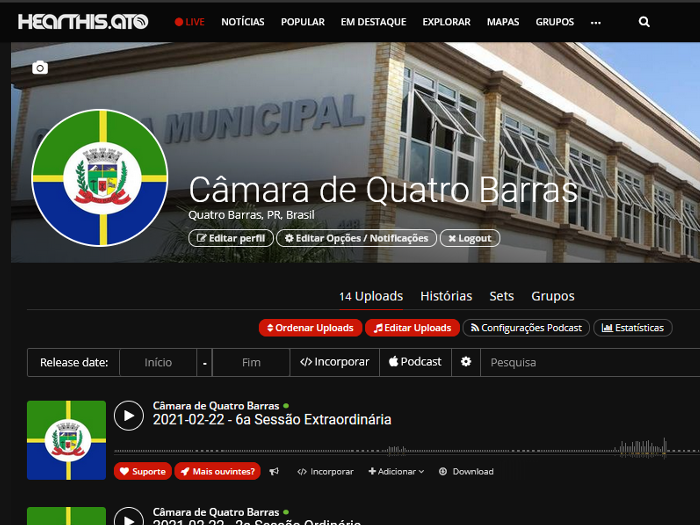Click Incorporar in the filter bar

click(x=334, y=362)
